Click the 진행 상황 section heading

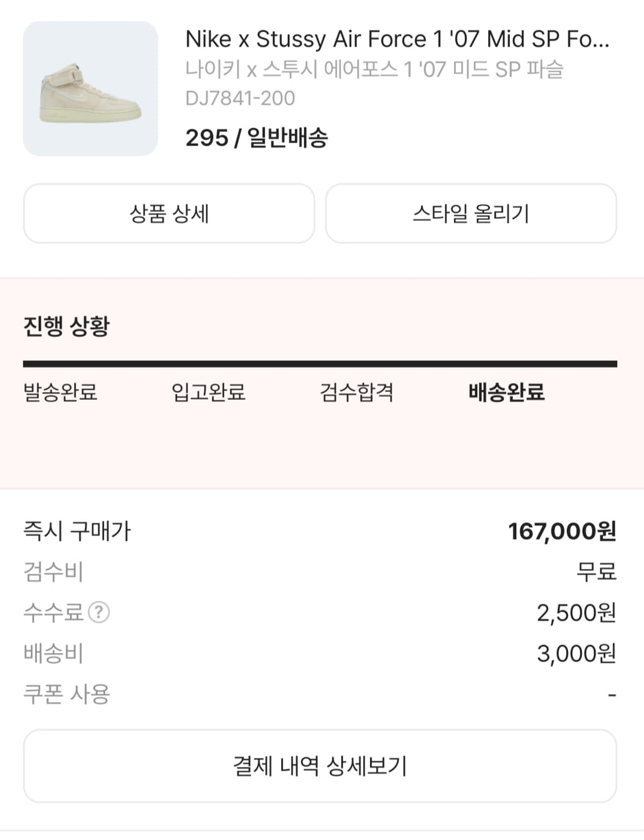tap(66, 326)
